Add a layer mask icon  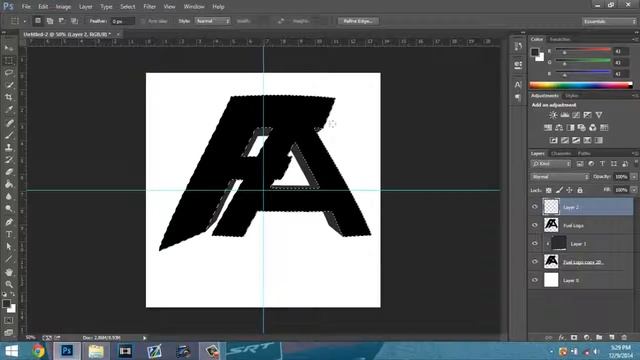(x=574, y=338)
